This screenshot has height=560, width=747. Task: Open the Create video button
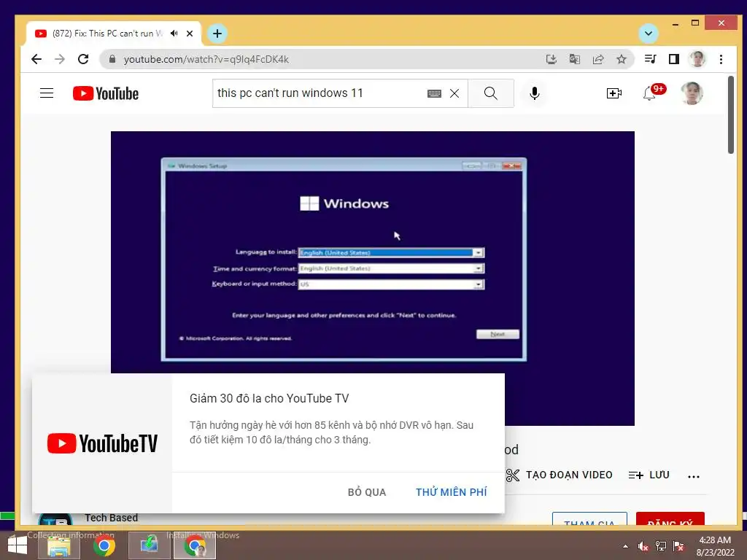click(x=614, y=93)
